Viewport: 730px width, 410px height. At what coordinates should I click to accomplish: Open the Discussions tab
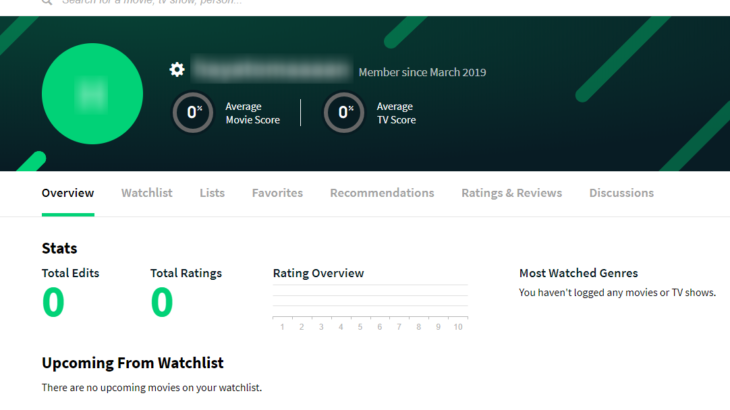click(621, 193)
